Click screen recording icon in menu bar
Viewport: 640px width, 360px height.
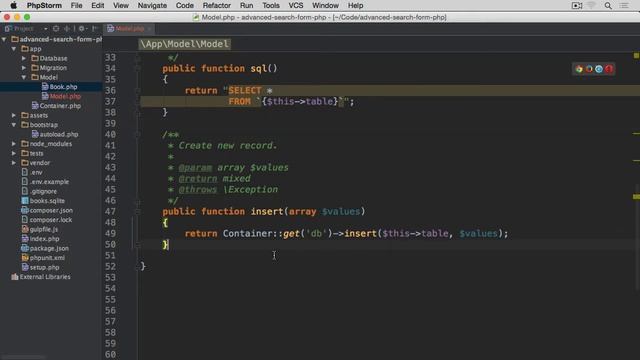click(576, 5)
